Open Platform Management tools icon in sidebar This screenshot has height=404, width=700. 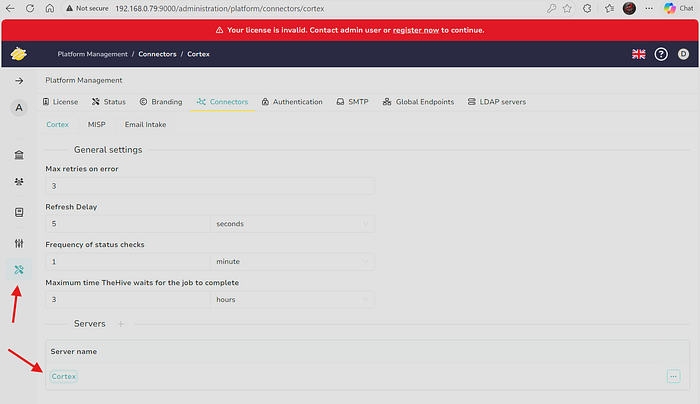(19, 270)
